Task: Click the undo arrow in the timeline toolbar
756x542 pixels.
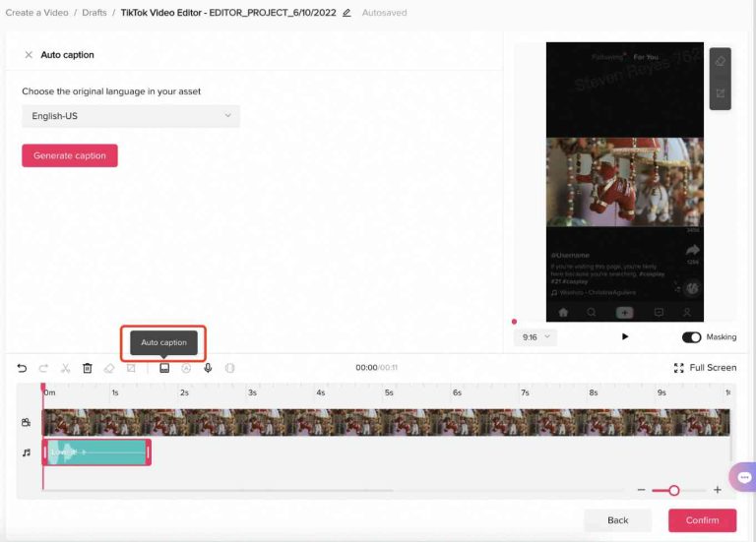Action: (x=22, y=368)
